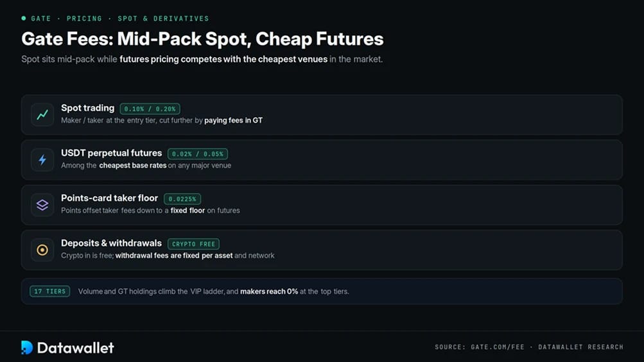Screen dimensions: 644x362
Task: Open the Spot trading row heading
Action: click(x=88, y=108)
